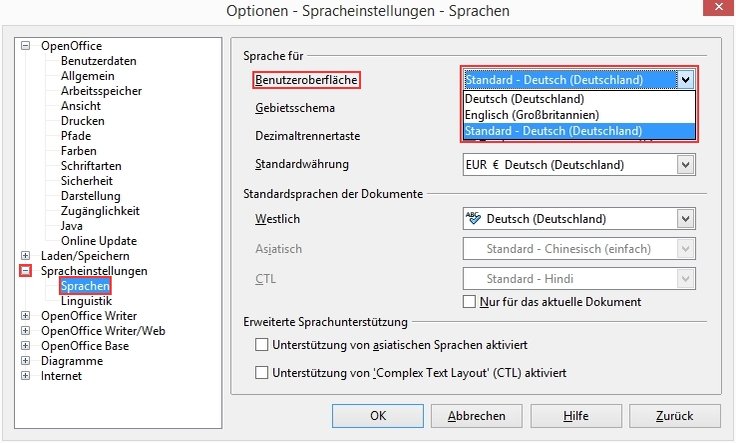Expand the OpenOffice Base node
The image size is (736, 443).
[25, 346]
